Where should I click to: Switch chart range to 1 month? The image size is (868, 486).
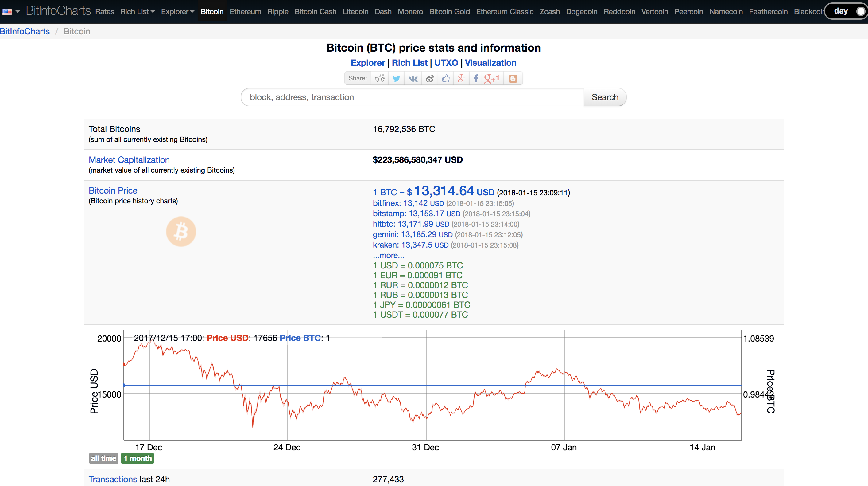pyautogui.click(x=138, y=458)
